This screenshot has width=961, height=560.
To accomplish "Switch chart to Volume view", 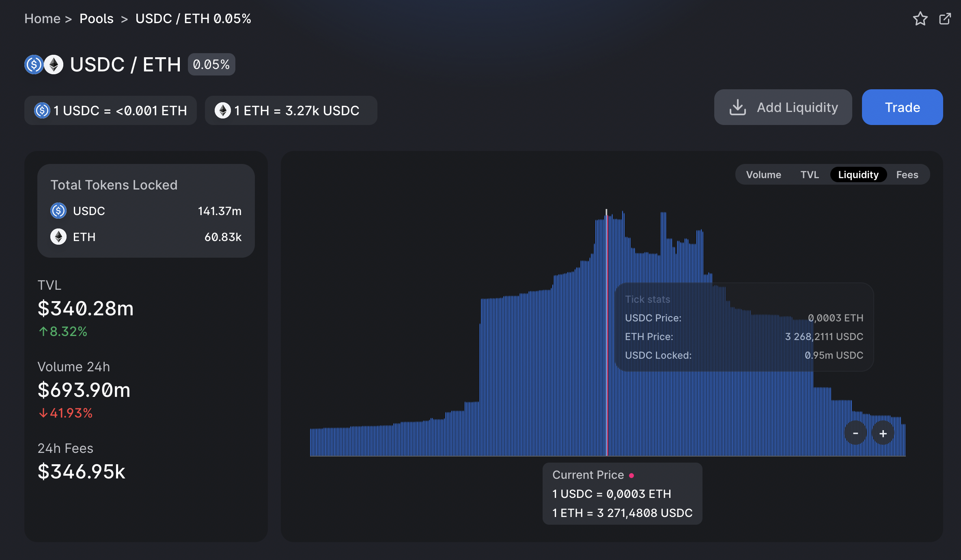I will (763, 174).
